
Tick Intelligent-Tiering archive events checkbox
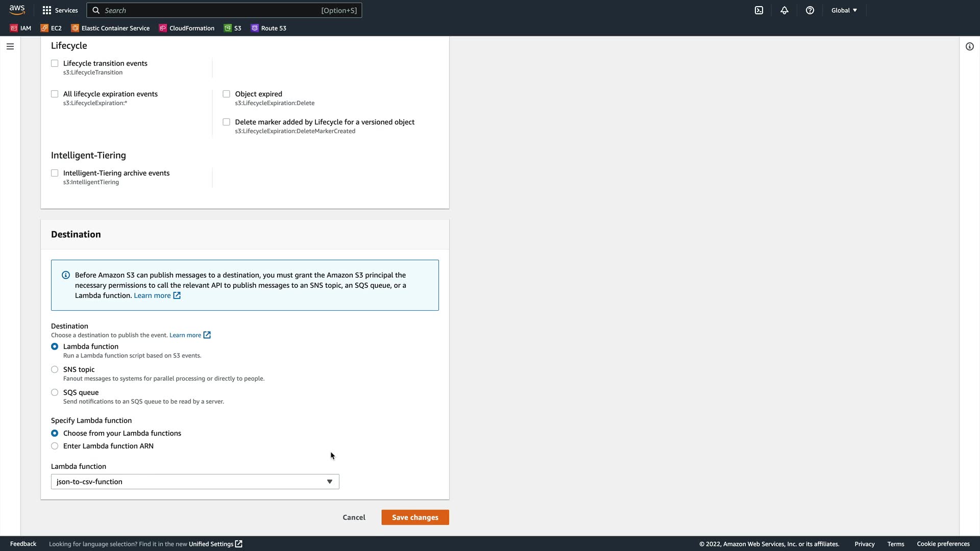point(55,173)
